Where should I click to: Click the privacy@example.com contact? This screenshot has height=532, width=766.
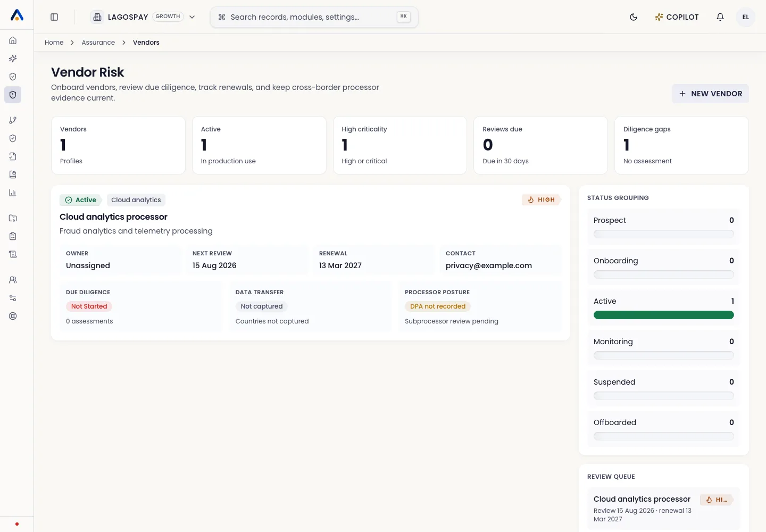tap(489, 265)
